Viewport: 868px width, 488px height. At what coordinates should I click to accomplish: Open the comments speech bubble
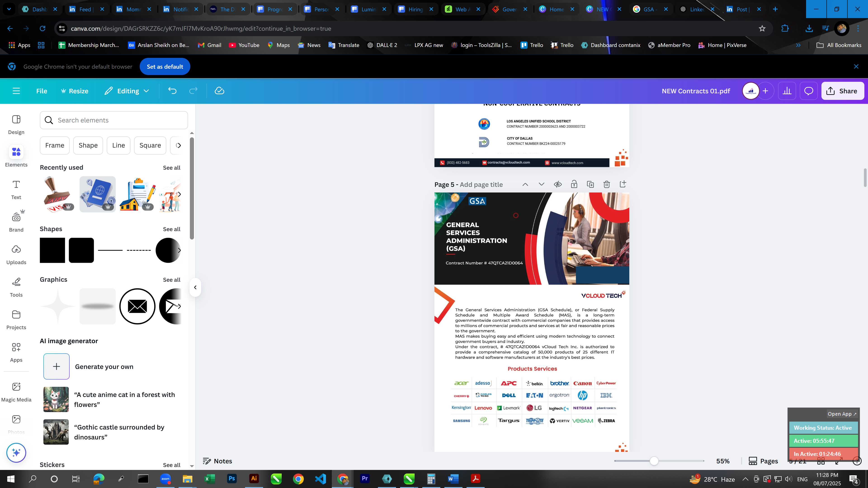point(809,91)
